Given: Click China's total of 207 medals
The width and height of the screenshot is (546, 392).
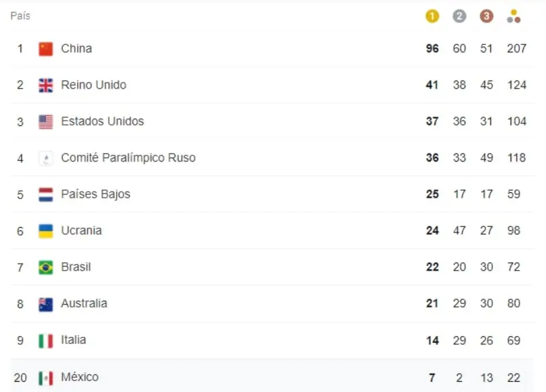Looking at the screenshot, I should coord(517,48).
